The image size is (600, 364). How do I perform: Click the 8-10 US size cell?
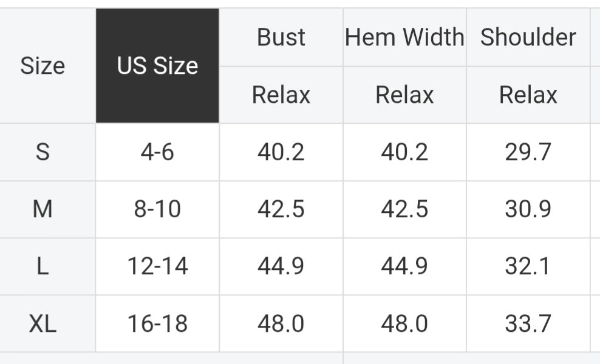[x=157, y=209]
